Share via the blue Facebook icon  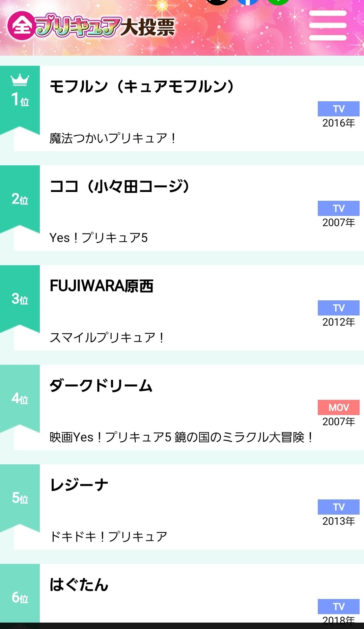[x=248, y=2]
